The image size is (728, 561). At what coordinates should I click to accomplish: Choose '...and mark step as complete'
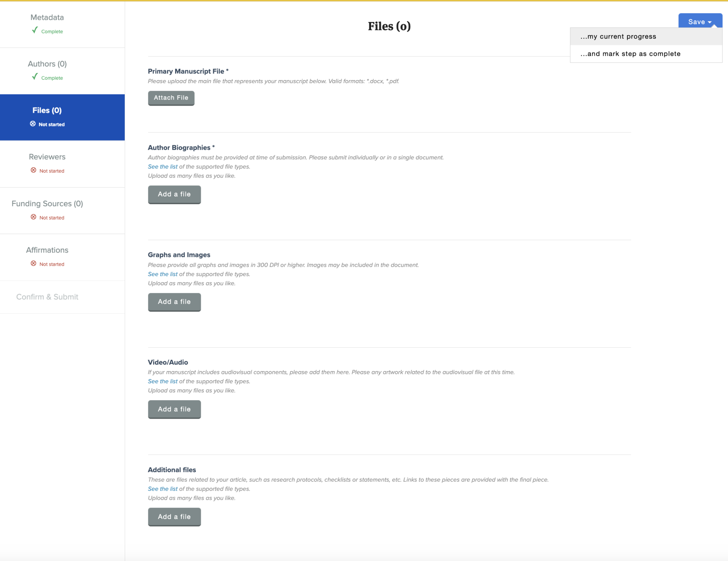(646, 54)
